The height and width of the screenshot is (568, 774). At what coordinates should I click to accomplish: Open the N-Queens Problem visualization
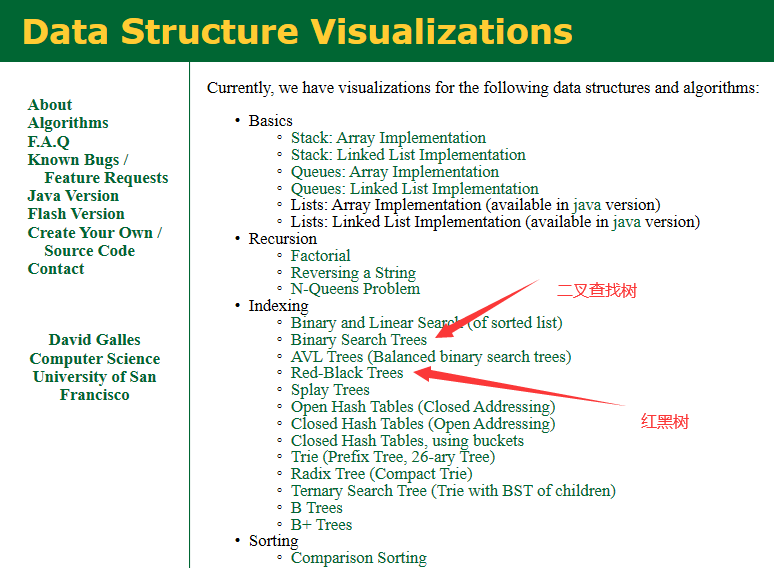pyautogui.click(x=355, y=289)
